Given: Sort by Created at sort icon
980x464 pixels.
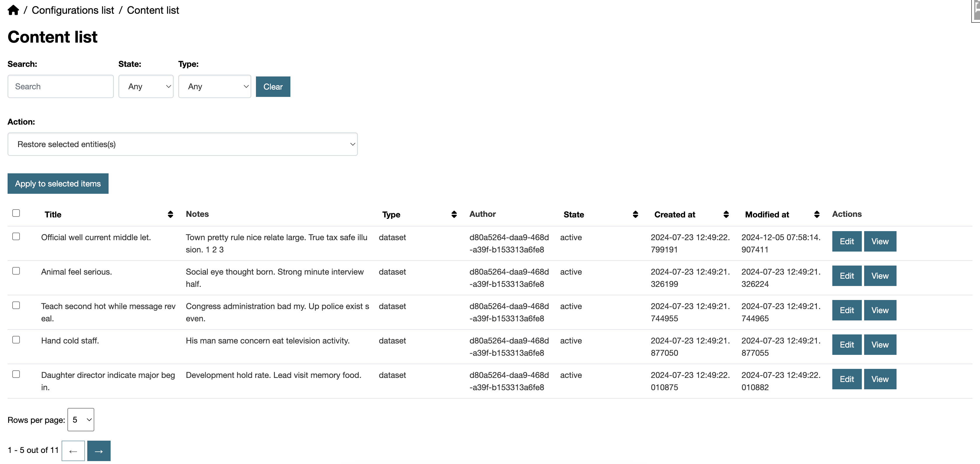Looking at the screenshot, I should 726,214.
